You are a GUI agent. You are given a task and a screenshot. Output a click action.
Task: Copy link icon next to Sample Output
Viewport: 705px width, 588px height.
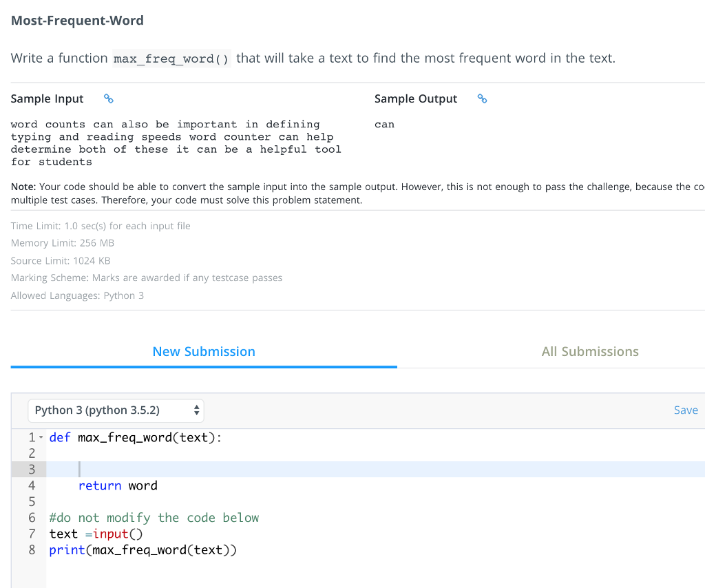pyautogui.click(x=482, y=98)
